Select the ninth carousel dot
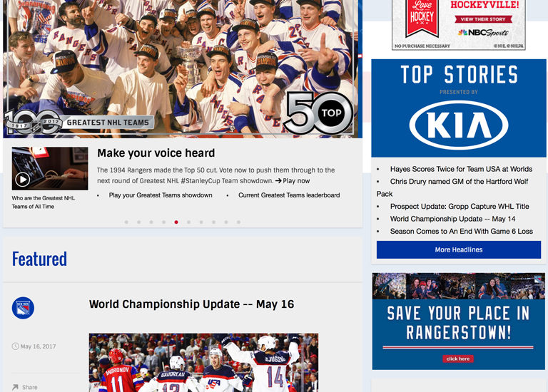Viewport: 548px width, 392px height. coord(226,222)
